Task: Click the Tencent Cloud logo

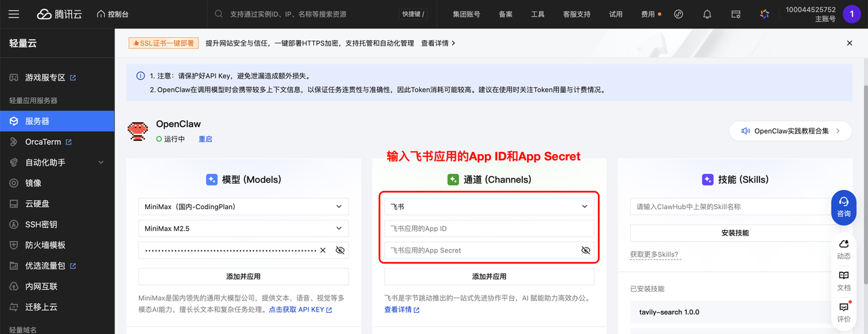Action: [59, 14]
